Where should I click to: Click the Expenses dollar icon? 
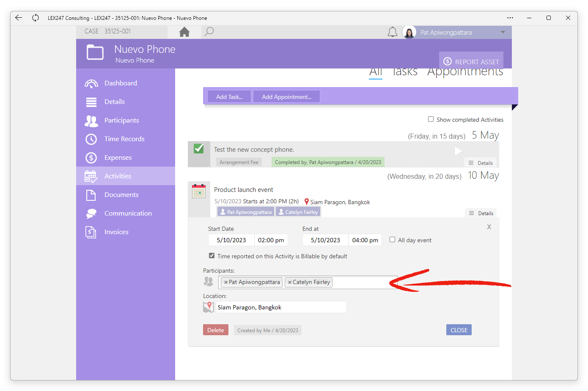(x=91, y=158)
